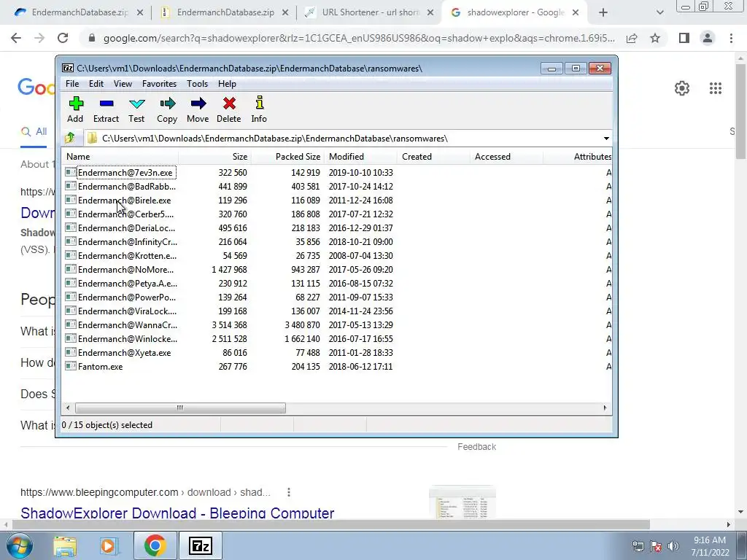Image resolution: width=747 pixels, height=560 pixels.
Task: Open the Favorites menu in 7-Zip
Action: click(159, 84)
